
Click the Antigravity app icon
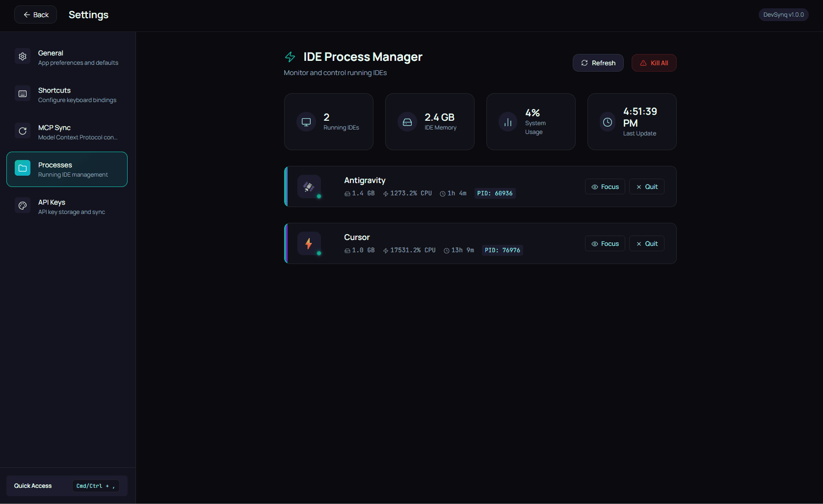click(x=309, y=186)
